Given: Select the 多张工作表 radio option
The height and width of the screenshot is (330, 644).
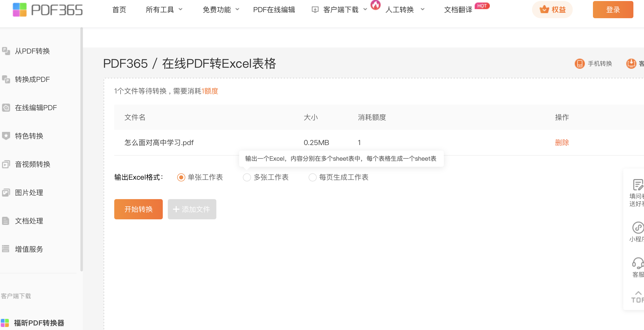Looking at the screenshot, I should tap(247, 177).
